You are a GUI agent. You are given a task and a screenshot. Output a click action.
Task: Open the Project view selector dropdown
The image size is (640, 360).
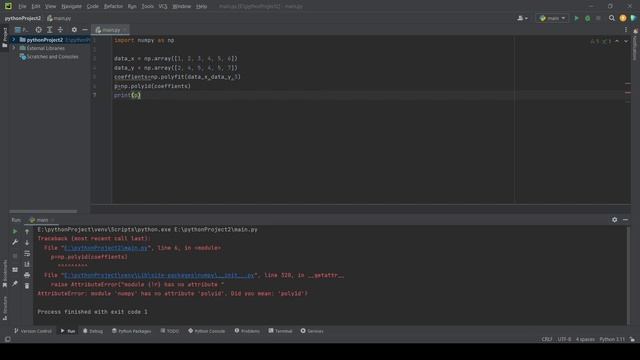21,30
